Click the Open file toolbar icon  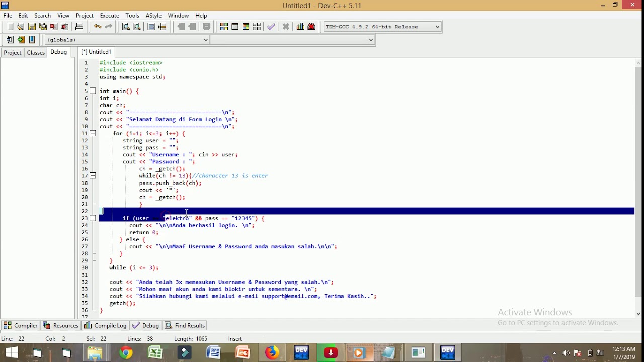pyautogui.click(x=21, y=27)
